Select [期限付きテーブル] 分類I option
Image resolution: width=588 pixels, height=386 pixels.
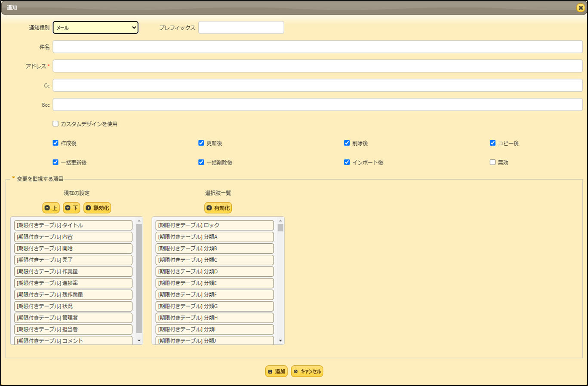pos(215,330)
